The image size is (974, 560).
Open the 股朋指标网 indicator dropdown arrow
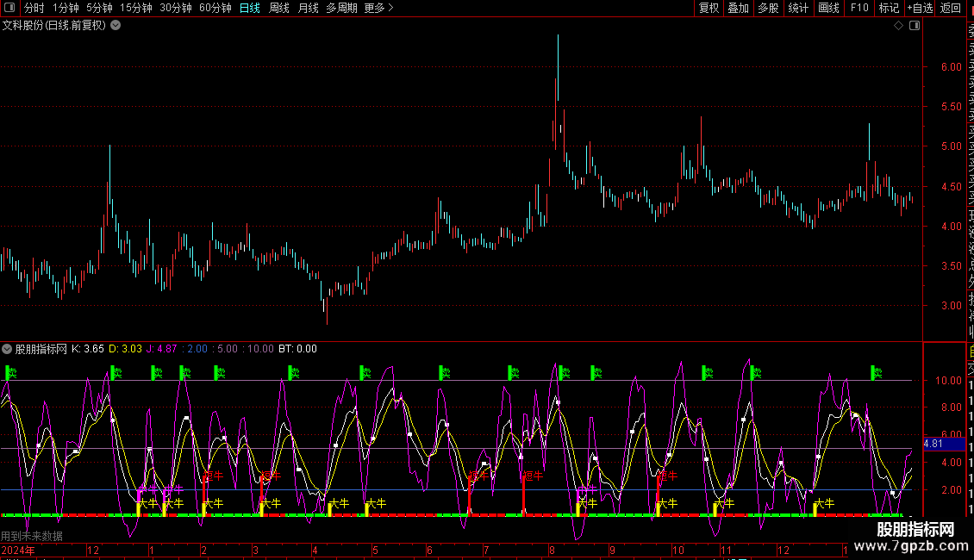[7, 349]
